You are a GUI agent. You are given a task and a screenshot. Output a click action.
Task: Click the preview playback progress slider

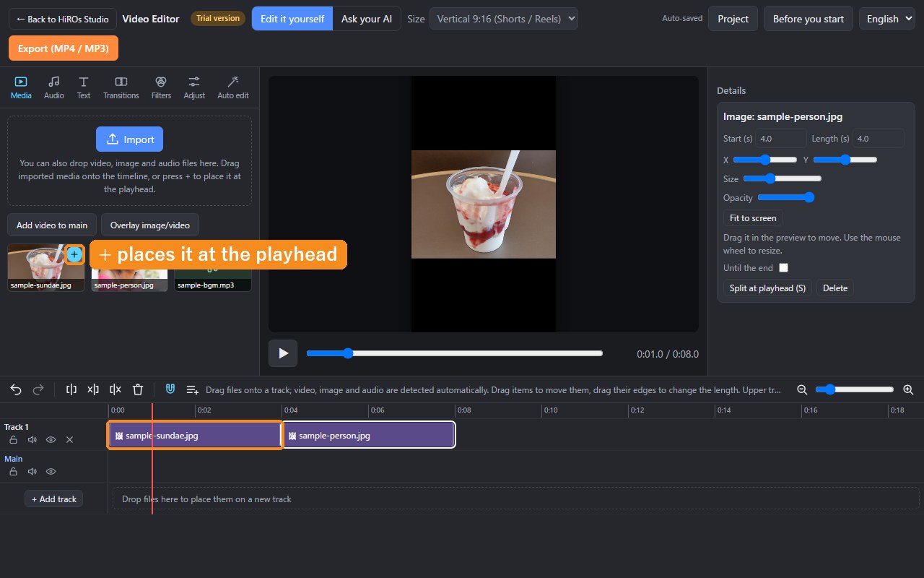coord(454,353)
